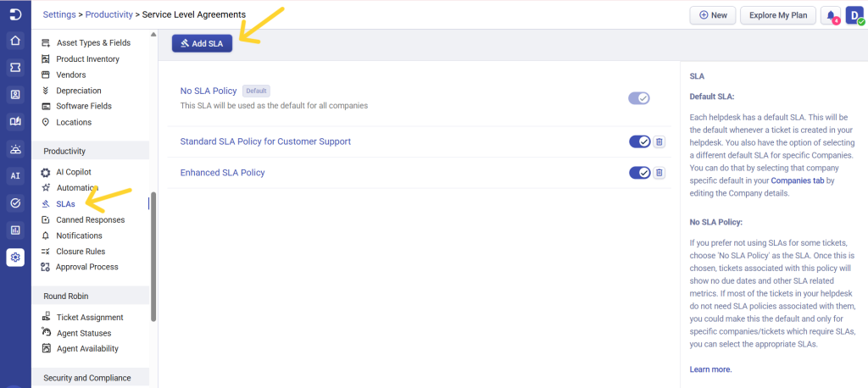Go to Productivity breadcrumb link
868x388 pixels.
point(110,14)
